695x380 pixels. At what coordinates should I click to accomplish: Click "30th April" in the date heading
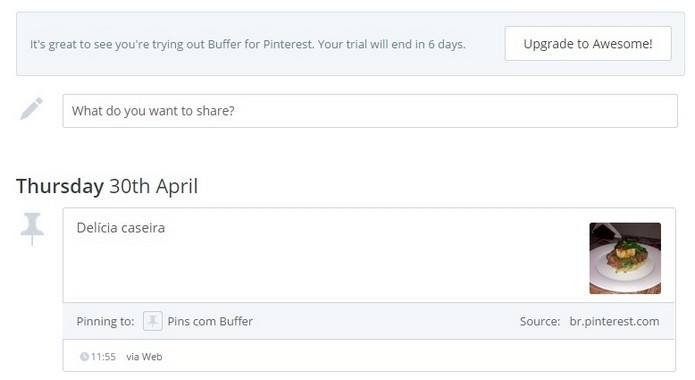[x=153, y=186]
